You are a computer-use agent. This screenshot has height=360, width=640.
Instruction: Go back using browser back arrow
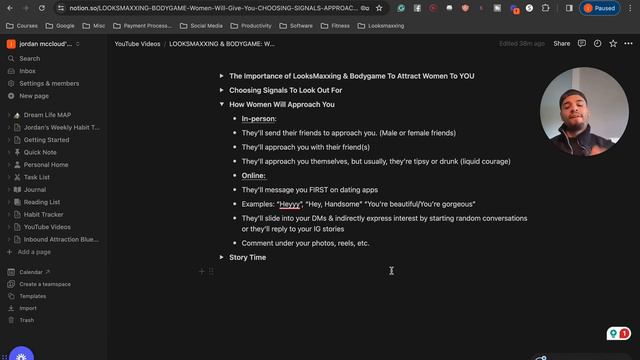[x=10, y=8]
